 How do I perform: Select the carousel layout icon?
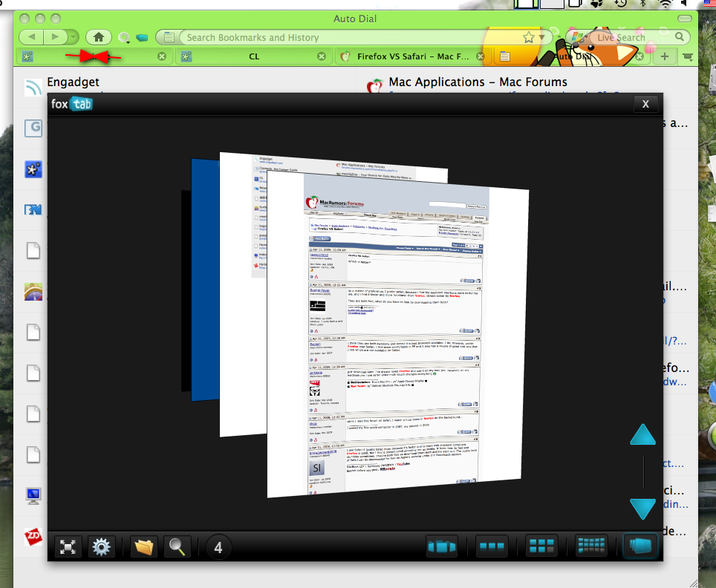(442, 546)
